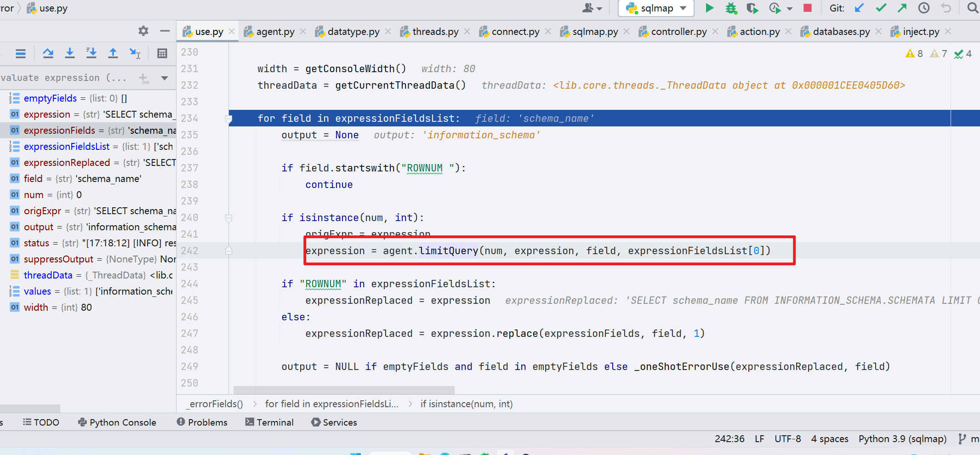This screenshot has width=980, height=455.
Task: Expand evaluate expression history dropdown
Action: (x=164, y=78)
